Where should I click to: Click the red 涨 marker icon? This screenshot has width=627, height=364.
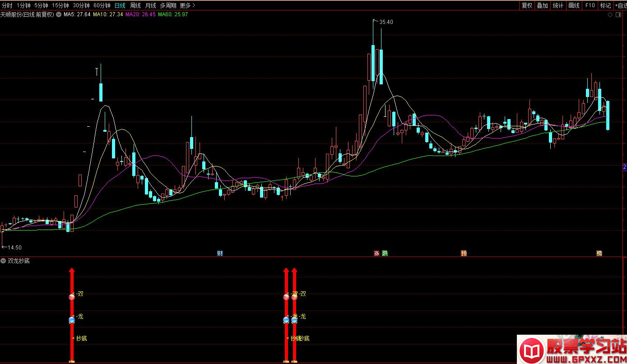click(376, 253)
